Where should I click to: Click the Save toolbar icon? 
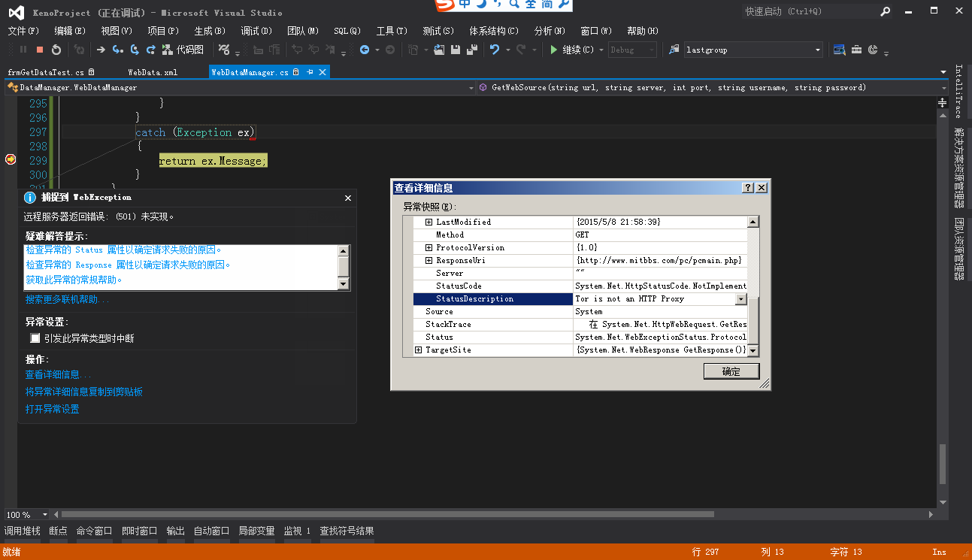pyautogui.click(x=456, y=50)
